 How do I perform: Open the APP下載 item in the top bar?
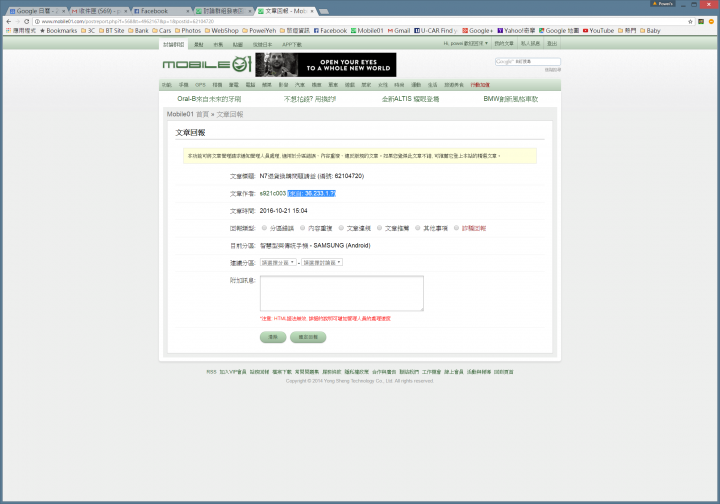click(x=292, y=45)
